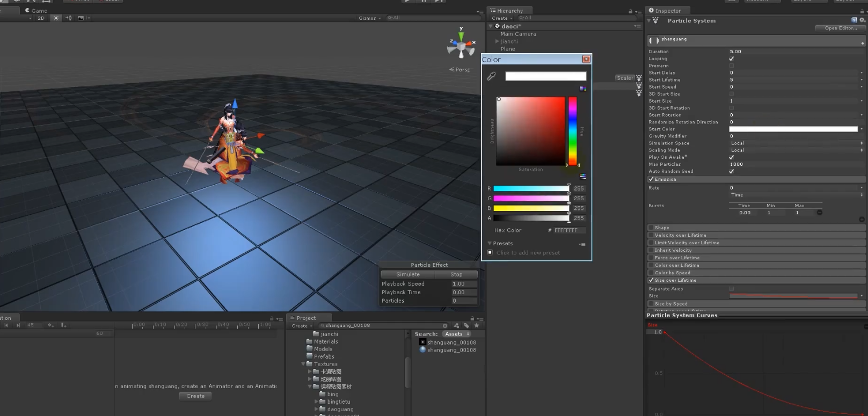Screen dimensions: 868x416
Task: Open Simulation Space dropdown
Action: (797, 143)
